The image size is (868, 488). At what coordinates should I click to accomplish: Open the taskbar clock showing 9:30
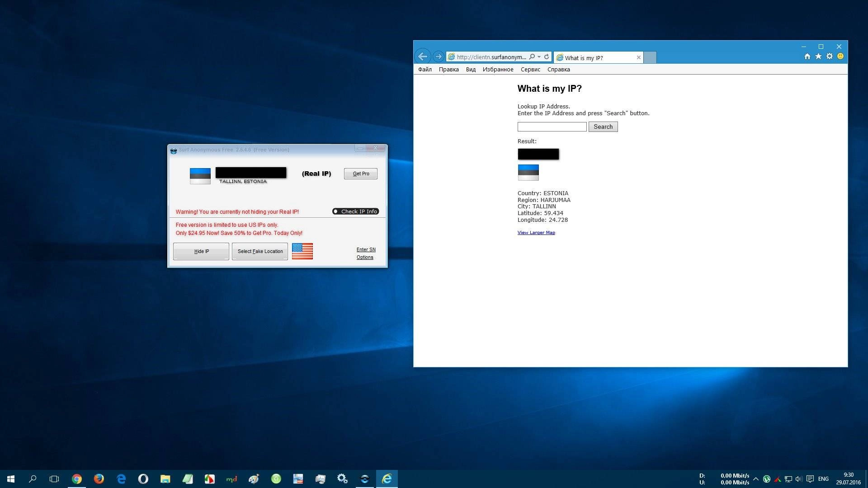848,479
